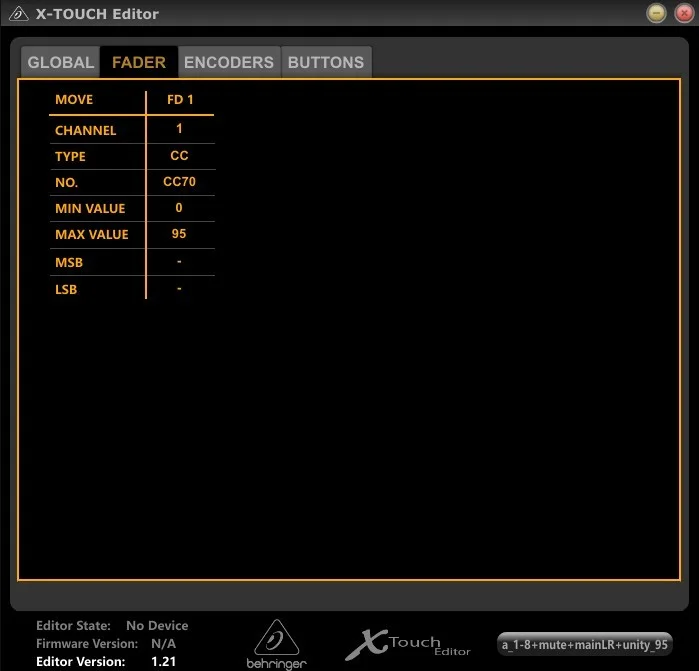This screenshot has width=699, height=671.
Task: Click the MSB value dash
Action: [x=179, y=261]
